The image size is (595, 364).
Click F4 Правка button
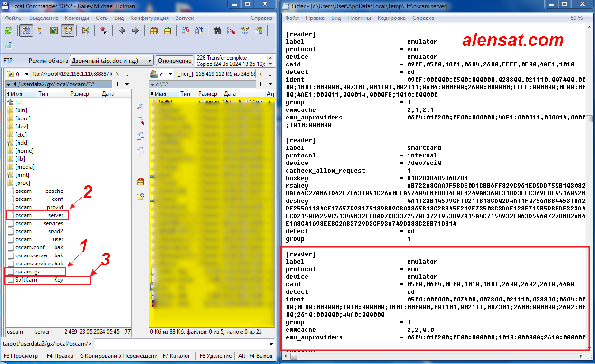tap(60, 356)
